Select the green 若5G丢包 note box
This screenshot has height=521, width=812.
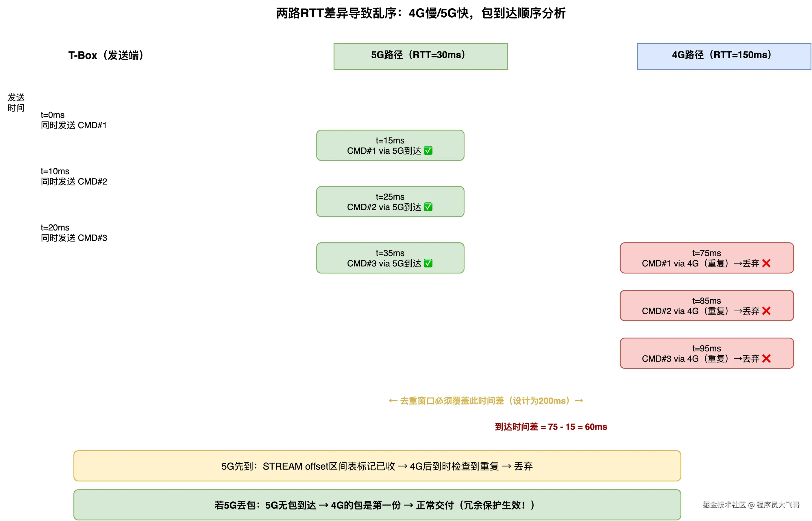pyautogui.click(x=377, y=505)
